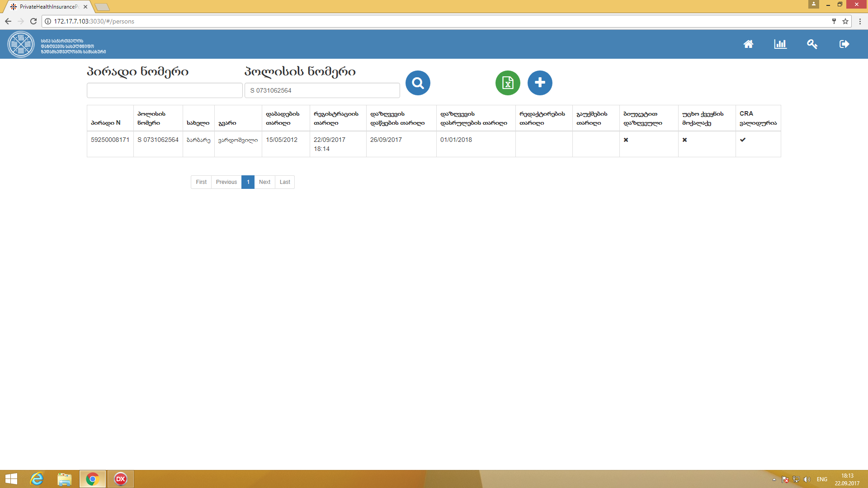The height and width of the screenshot is (488, 868).
Task: Click Next pagination button
Action: click(264, 182)
